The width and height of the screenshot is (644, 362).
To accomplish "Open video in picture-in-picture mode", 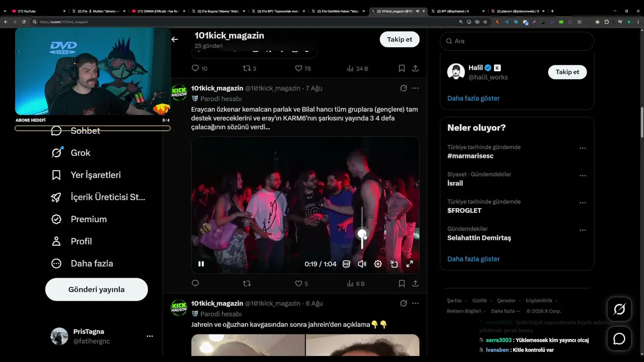I will tap(394, 264).
